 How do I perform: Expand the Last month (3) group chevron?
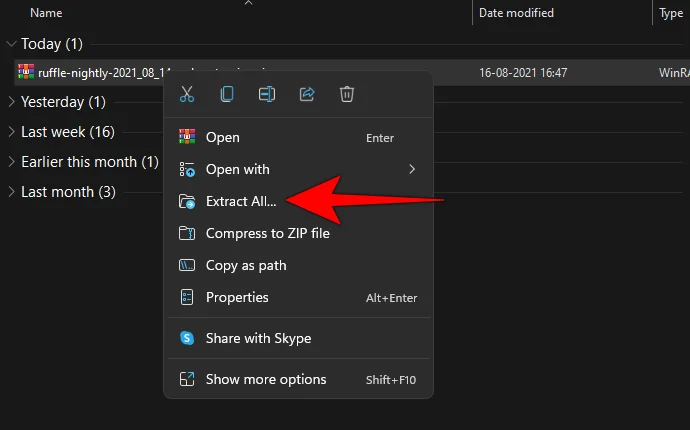(11, 191)
